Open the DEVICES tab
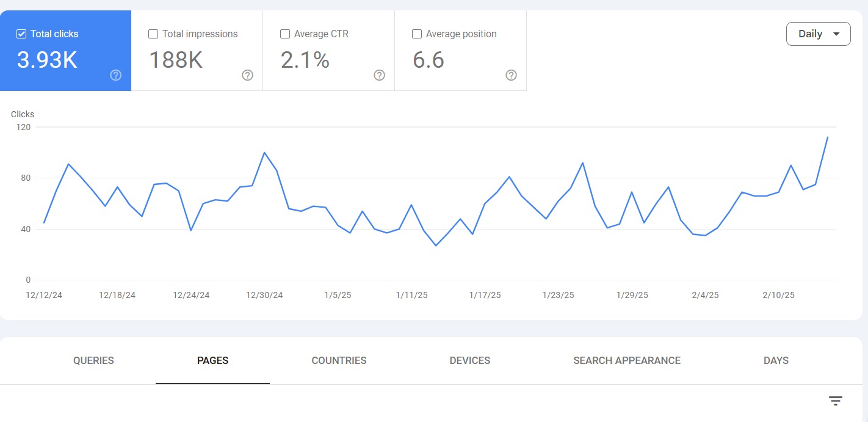Screen dimensions: 868x422 (469, 360)
